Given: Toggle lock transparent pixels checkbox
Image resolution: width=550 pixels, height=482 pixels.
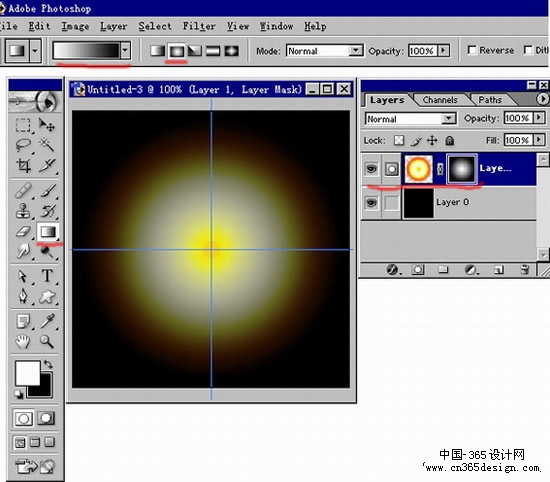Looking at the screenshot, I should click(x=398, y=141).
